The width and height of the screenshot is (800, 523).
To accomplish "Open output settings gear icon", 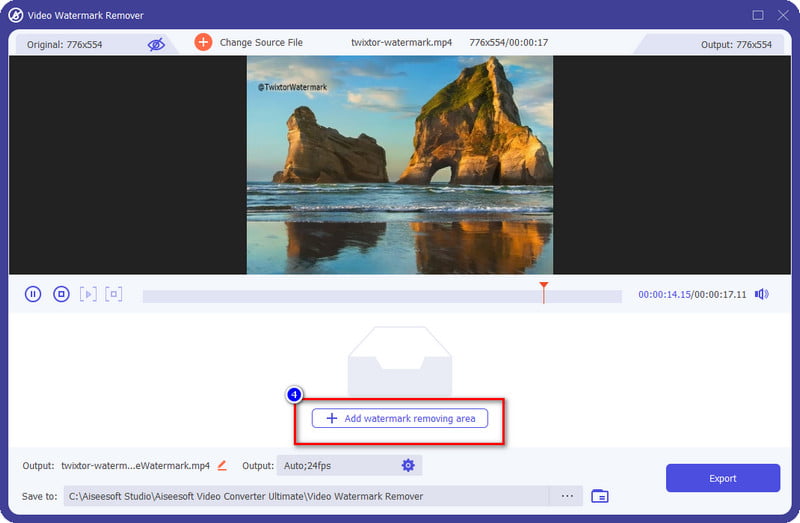I will (x=408, y=465).
